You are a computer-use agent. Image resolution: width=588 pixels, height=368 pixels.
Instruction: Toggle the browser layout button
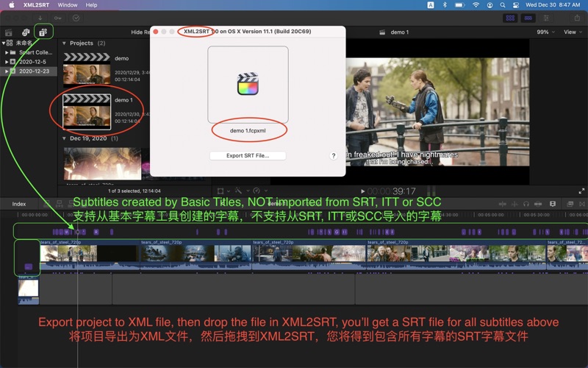[x=510, y=18]
